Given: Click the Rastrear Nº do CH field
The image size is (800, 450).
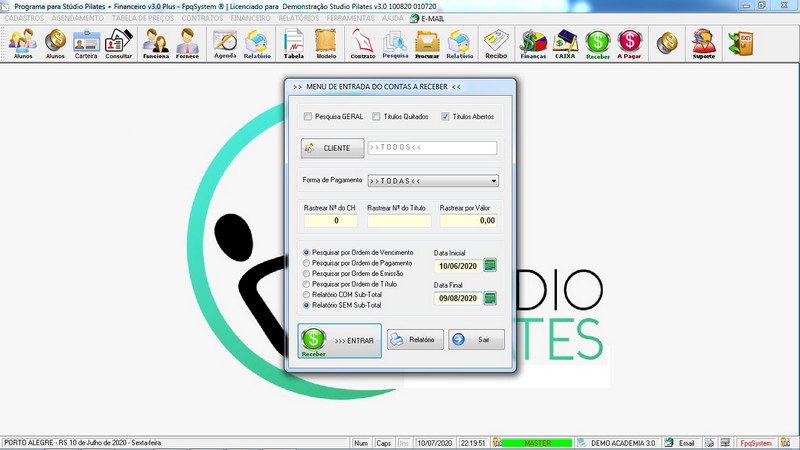Looking at the screenshot, I should pyautogui.click(x=330, y=220).
